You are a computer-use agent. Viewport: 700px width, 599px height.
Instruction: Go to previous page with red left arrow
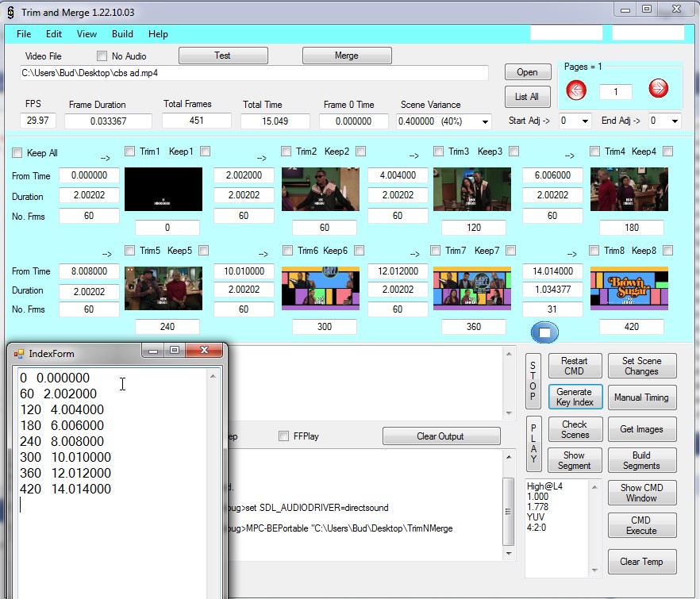(x=576, y=90)
